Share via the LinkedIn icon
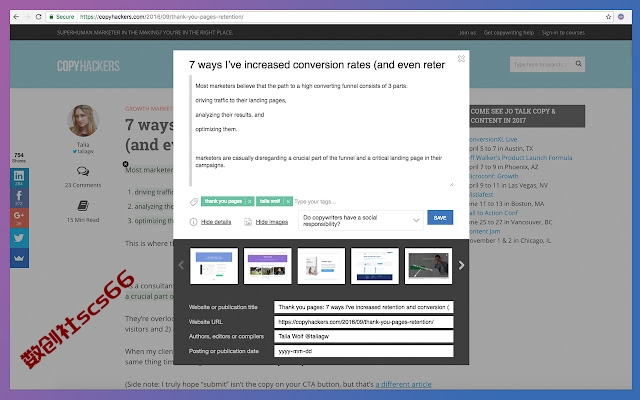This screenshot has height=400, width=640. click(x=19, y=178)
